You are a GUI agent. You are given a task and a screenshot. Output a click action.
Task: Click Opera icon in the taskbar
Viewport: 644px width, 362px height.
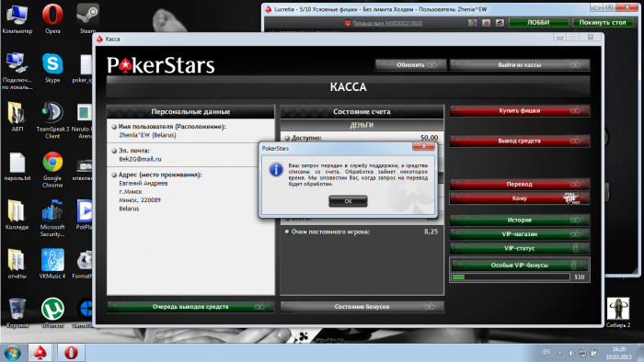[71, 353]
